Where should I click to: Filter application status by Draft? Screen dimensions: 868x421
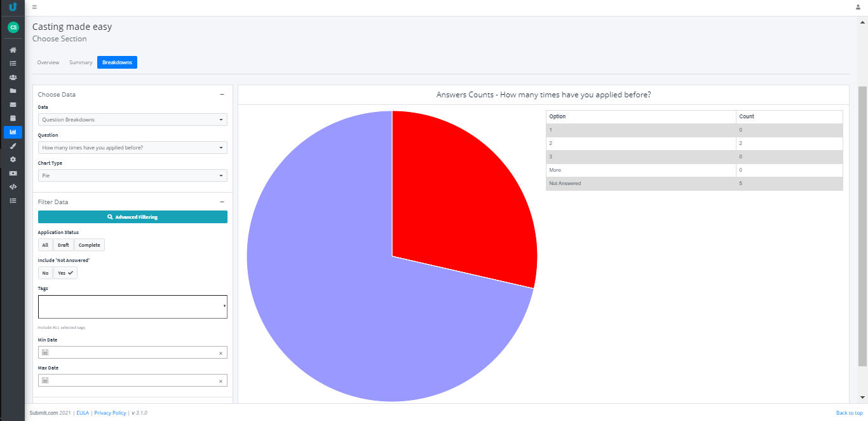coord(64,245)
